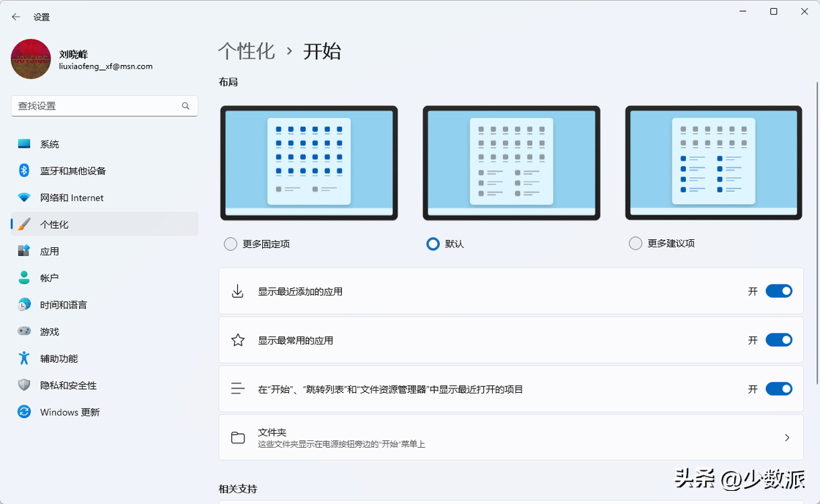Click the 应用 apps icon in sidebar

tap(24, 251)
